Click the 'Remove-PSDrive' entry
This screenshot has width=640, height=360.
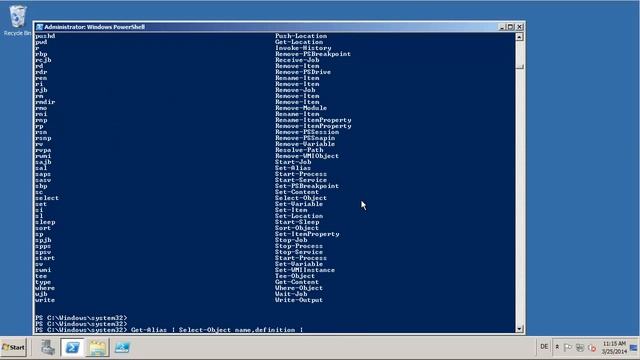[x=303, y=72]
